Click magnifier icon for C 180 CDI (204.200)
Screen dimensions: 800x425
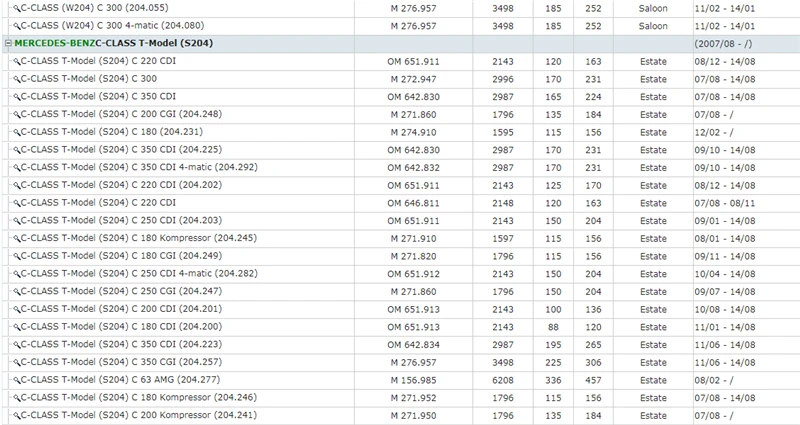click(x=17, y=327)
